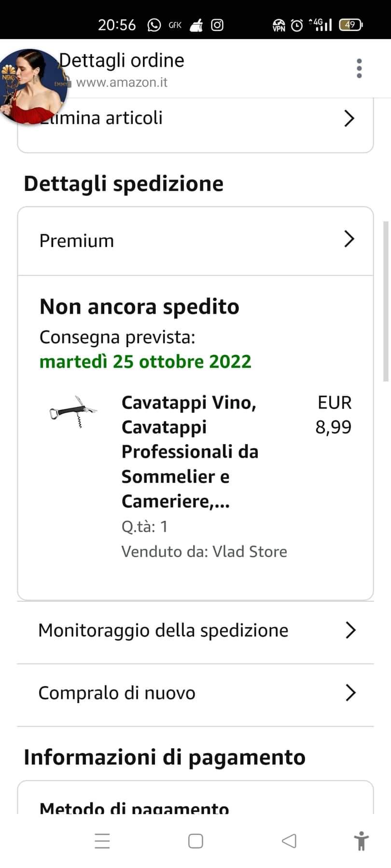
Task: Tap the Premium shipping row label
Action: click(77, 241)
